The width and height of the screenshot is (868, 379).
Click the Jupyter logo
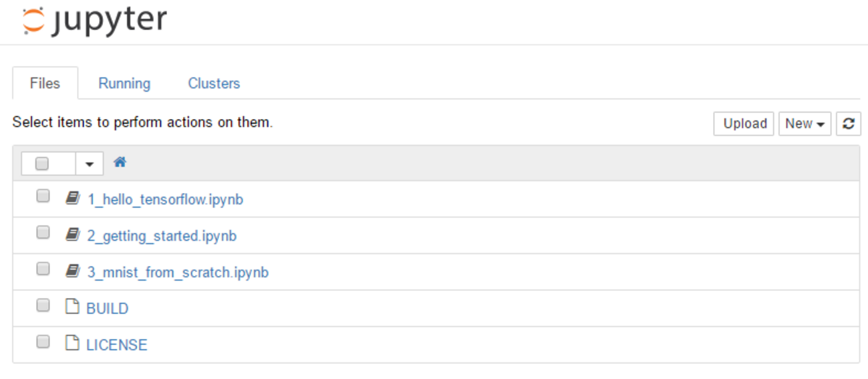[x=94, y=21]
